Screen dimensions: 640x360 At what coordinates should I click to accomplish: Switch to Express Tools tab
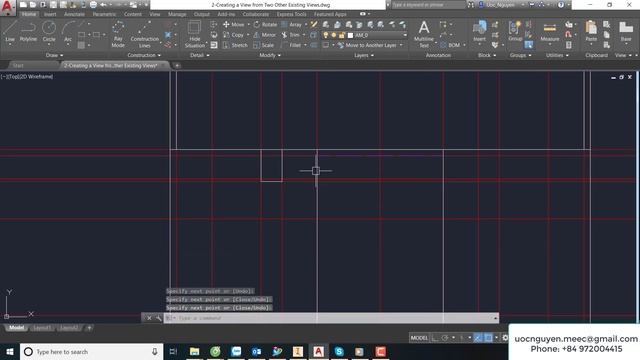(x=291, y=14)
